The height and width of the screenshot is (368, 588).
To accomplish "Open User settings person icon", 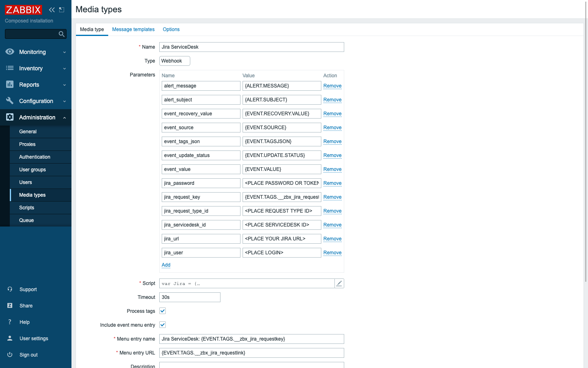I will (x=10, y=339).
